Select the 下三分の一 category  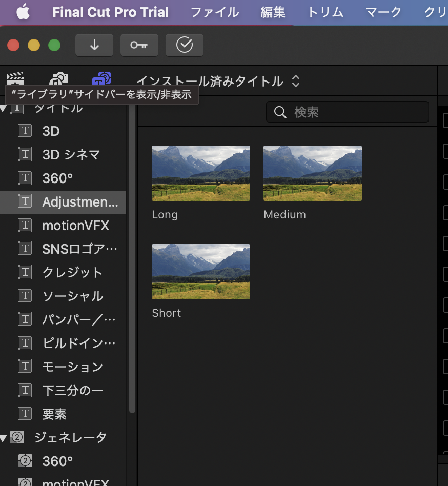click(63, 390)
